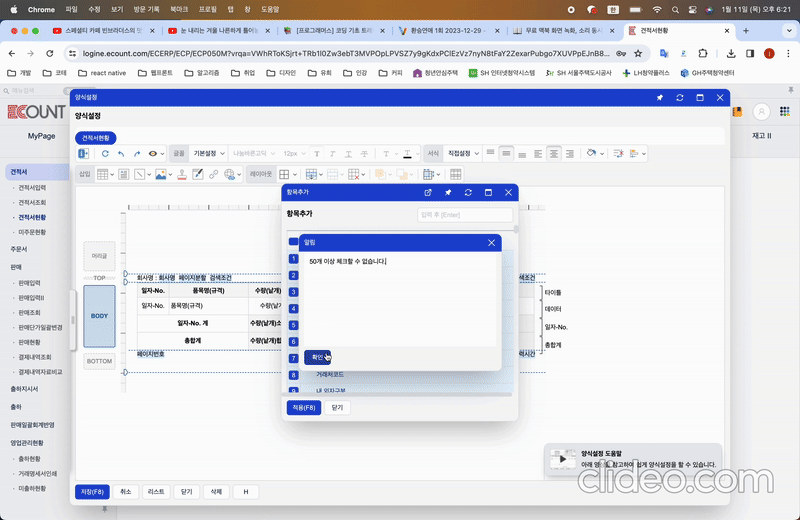Open the 기본설정 font preset dropdown
Viewport: 800px width, 520px height.
click(209, 154)
